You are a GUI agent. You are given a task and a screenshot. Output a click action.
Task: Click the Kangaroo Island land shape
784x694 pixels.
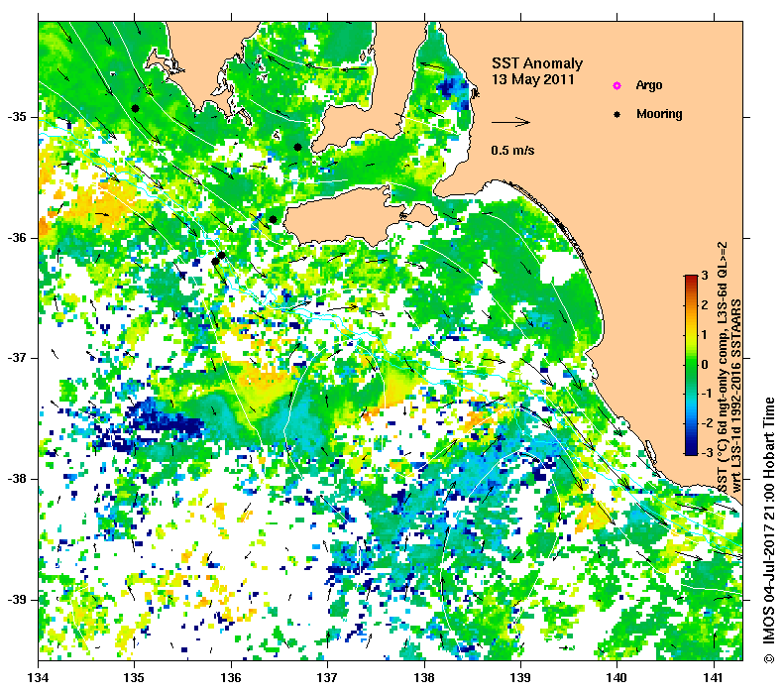click(360, 218)
